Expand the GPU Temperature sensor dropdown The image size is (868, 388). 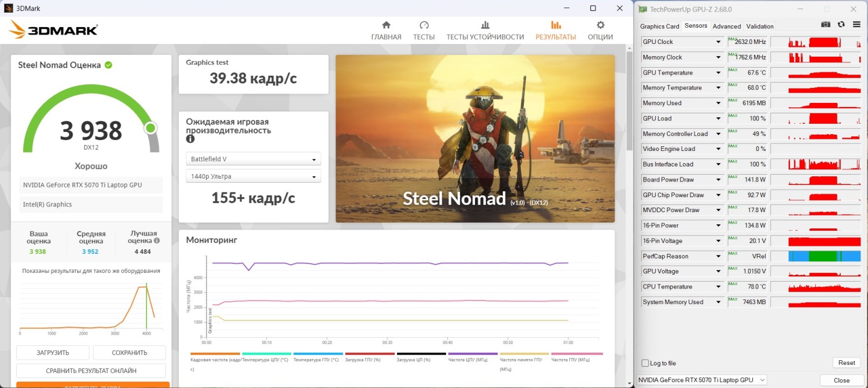click(x=718, y=72)
